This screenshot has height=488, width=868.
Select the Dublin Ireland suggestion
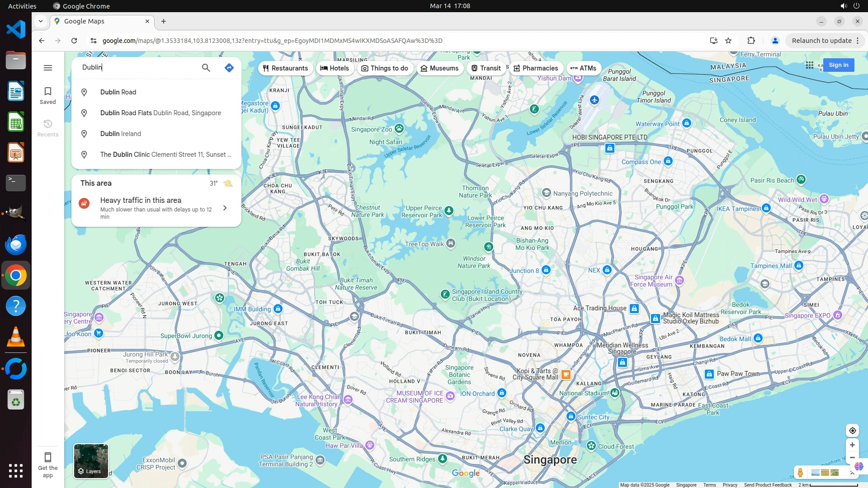point(121,134)
